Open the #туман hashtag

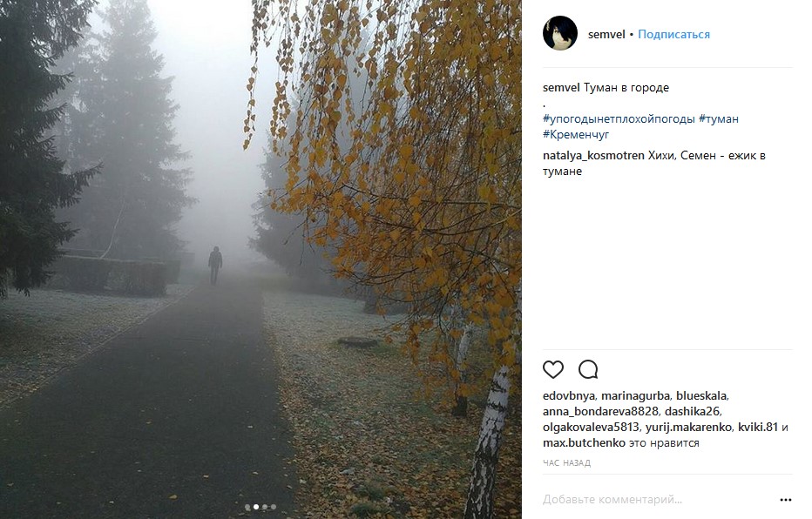coord(719,119)
